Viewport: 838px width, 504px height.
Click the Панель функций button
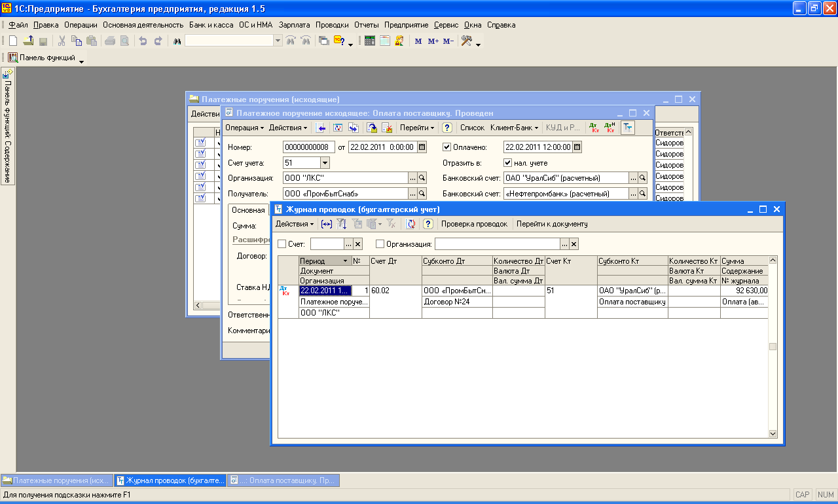(x=42, y=58)
